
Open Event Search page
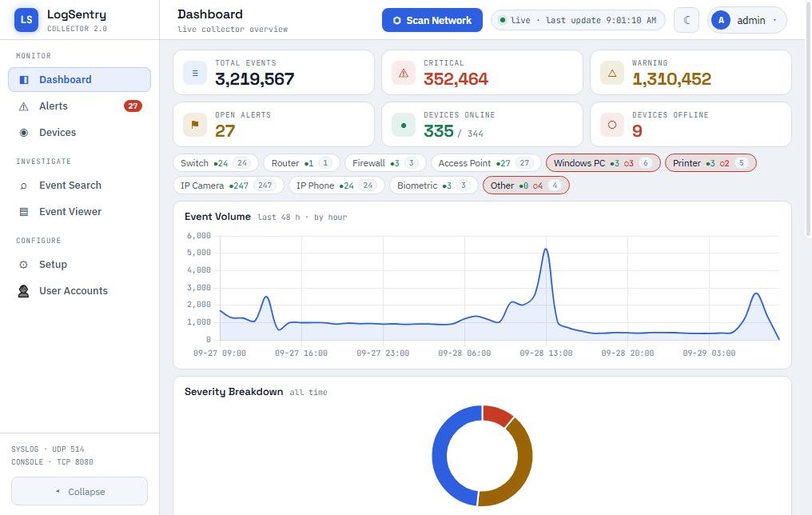(x=79, y=185)
